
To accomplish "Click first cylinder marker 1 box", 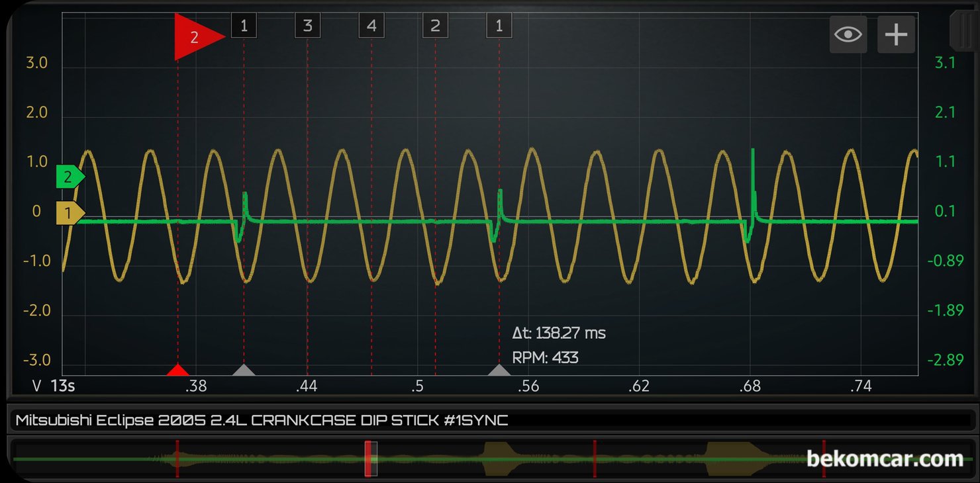I will coord(244,26).
